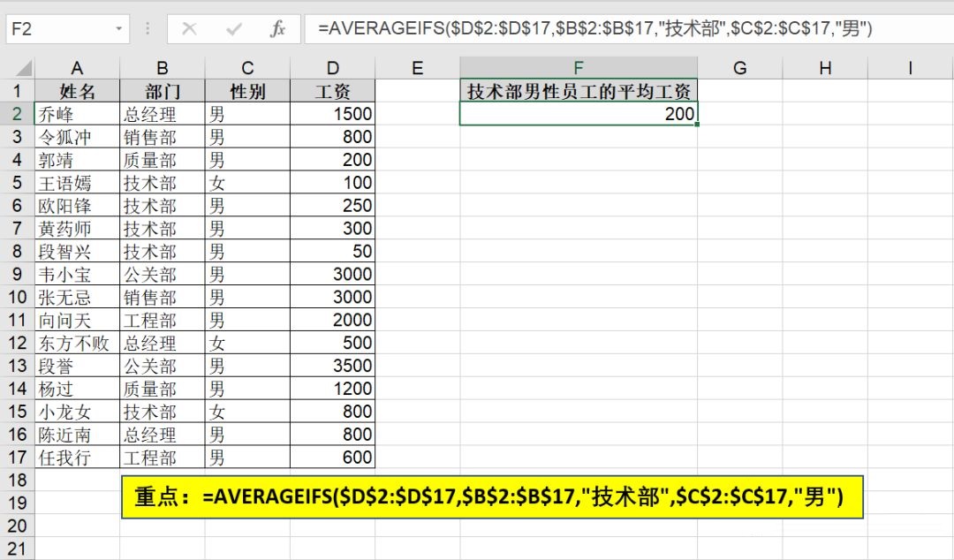
Task: Click name cell 向问天
Action: coord(77,320)
